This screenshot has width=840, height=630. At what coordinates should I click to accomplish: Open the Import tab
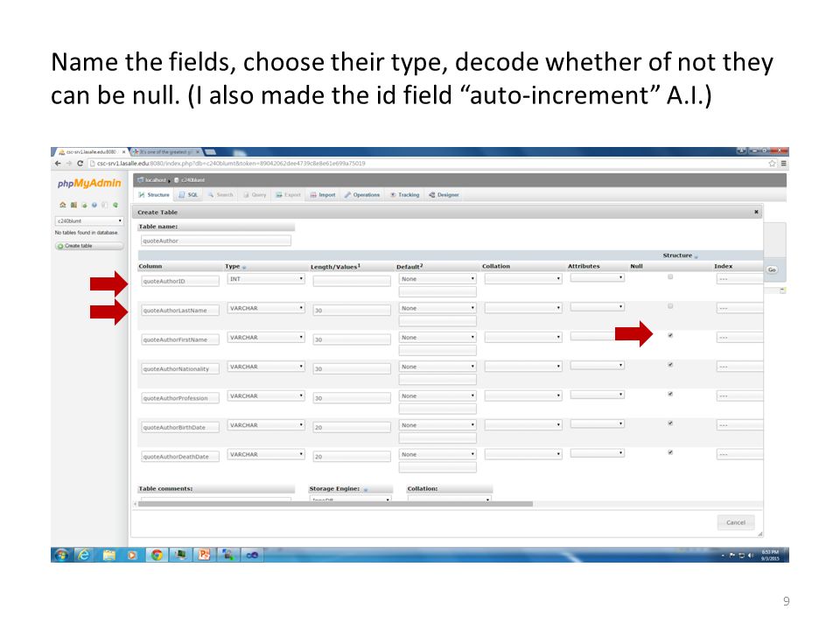[323, 195]
